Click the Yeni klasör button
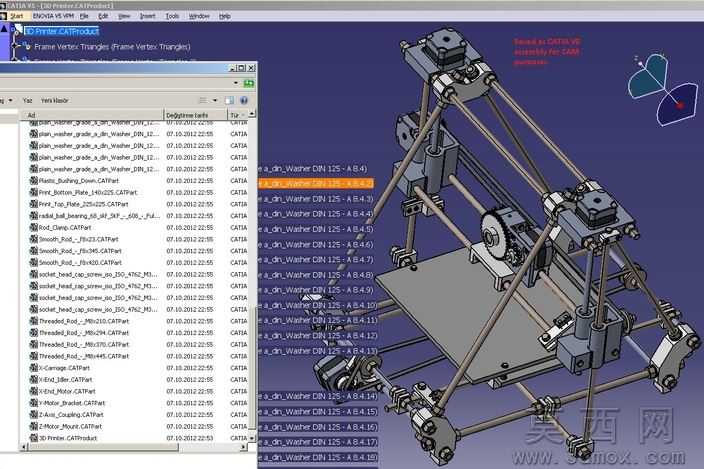 point(54,101)
